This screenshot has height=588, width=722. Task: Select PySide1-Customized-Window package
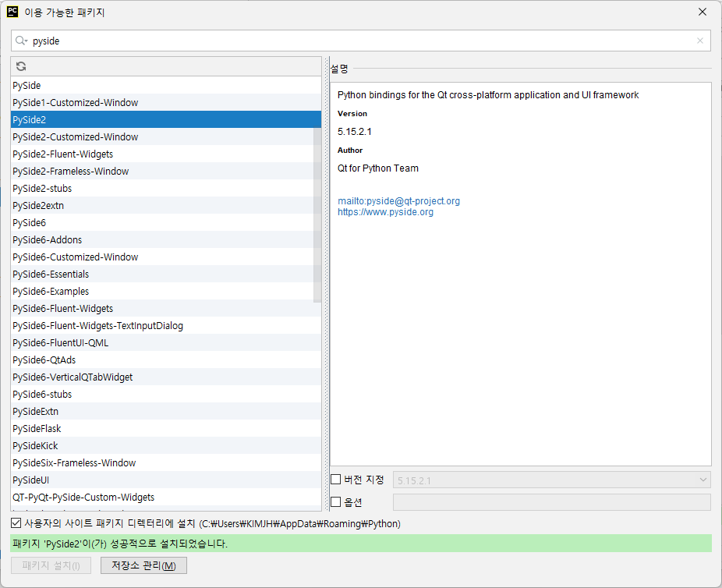click(x=166, y=102)
